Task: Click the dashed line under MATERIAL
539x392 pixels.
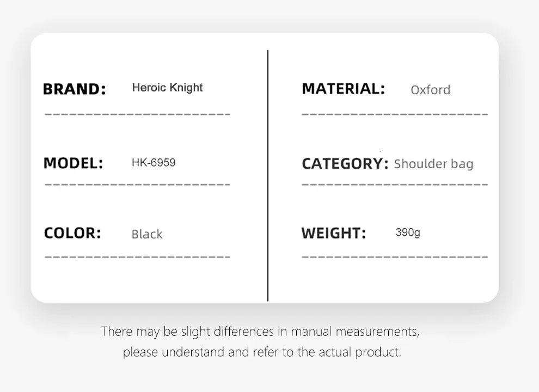Action: pos(395,114)
